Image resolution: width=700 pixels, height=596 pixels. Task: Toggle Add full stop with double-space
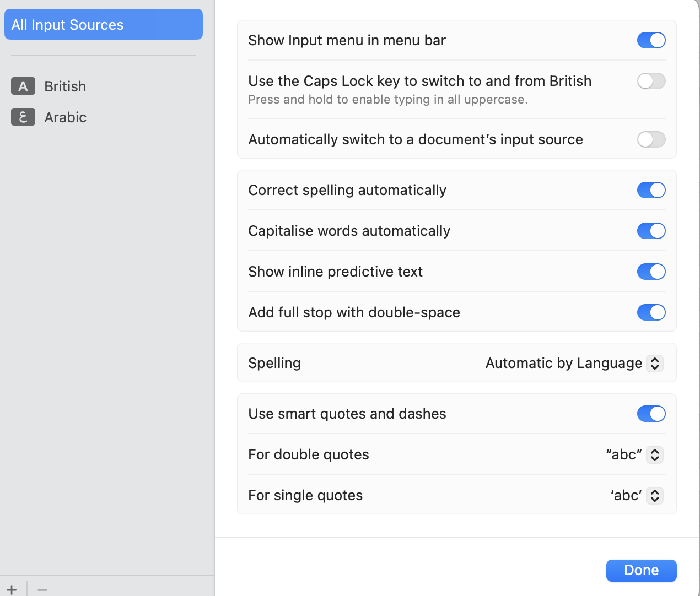(x=651, y=312)
